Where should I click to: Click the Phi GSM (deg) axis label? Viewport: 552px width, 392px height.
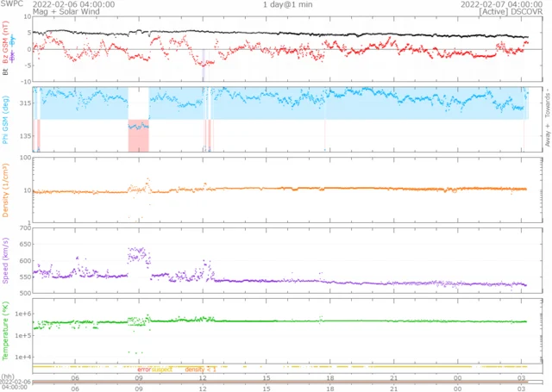point(5,121)
